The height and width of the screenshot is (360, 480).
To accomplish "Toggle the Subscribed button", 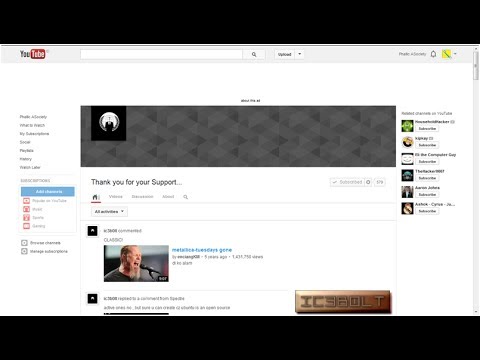I will [347, 182].
